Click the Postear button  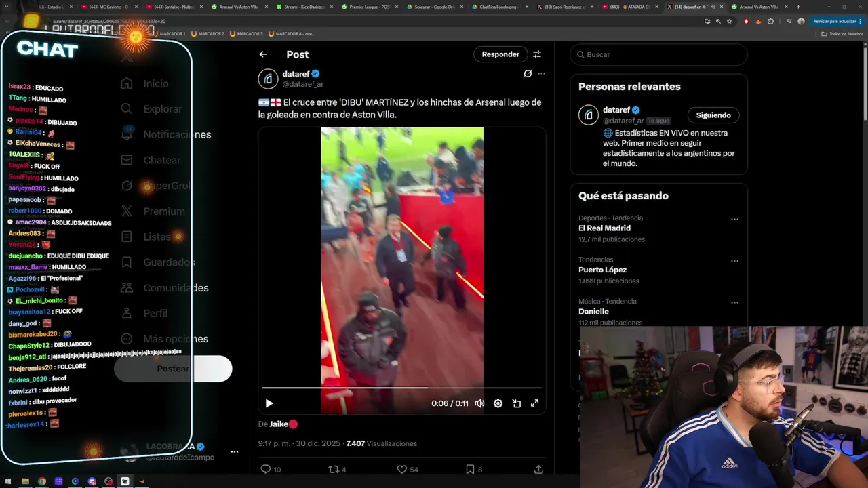tap(173, 369)
